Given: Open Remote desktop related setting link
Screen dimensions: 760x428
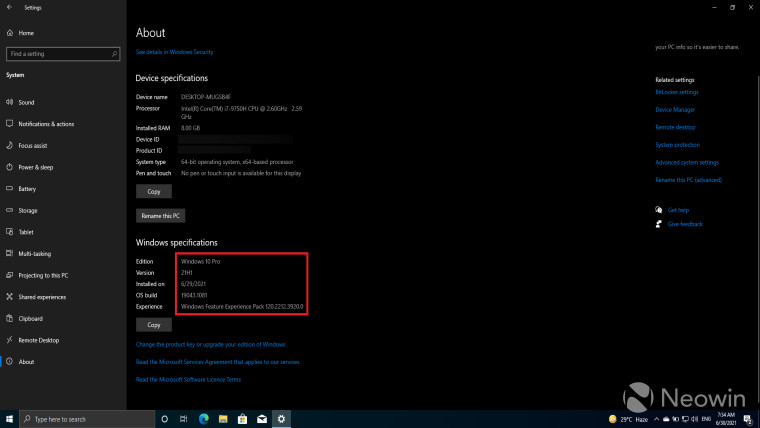Looking at the screenshot, I should click(x=675, y=127).
